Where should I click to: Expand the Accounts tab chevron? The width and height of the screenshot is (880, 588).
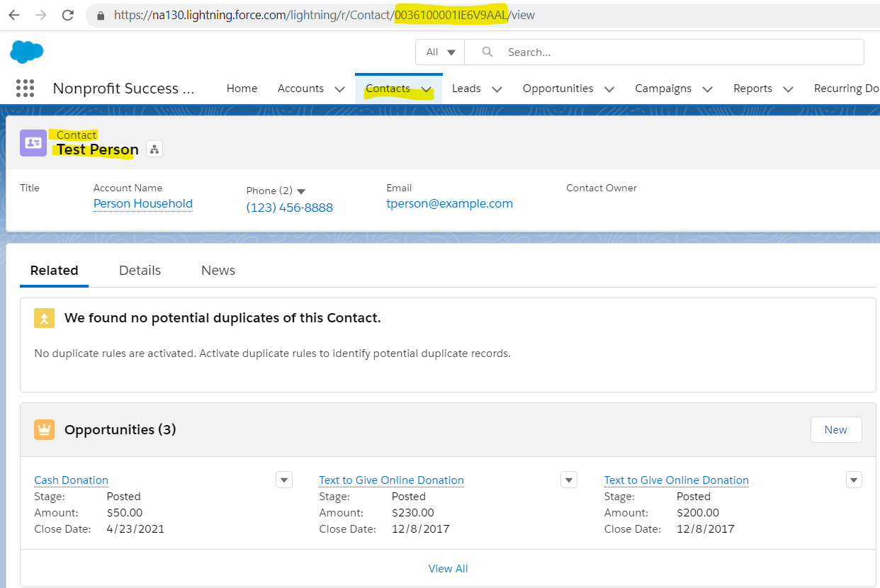click(x=339, y=89)
